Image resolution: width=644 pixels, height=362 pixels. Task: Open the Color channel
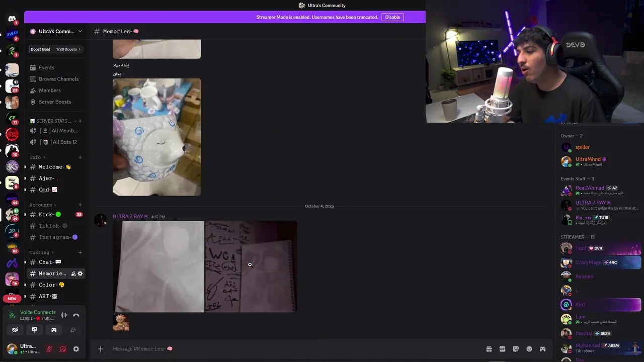pos(55,285)
